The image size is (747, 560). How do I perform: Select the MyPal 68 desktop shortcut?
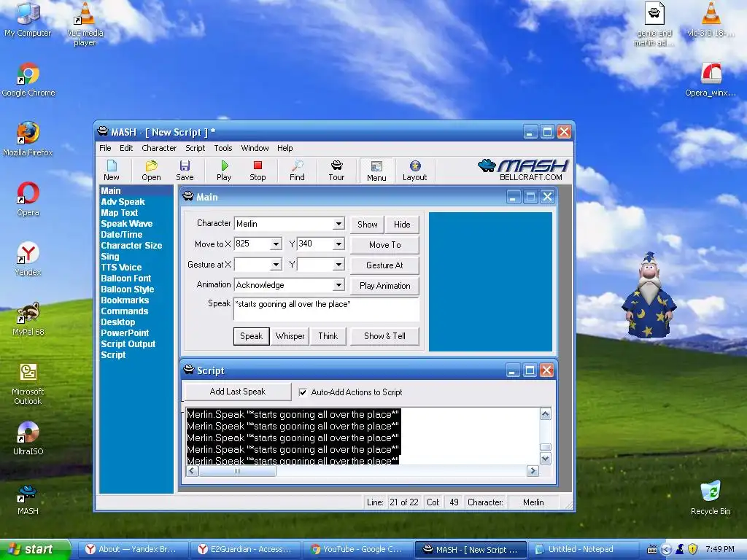(28, 319)
